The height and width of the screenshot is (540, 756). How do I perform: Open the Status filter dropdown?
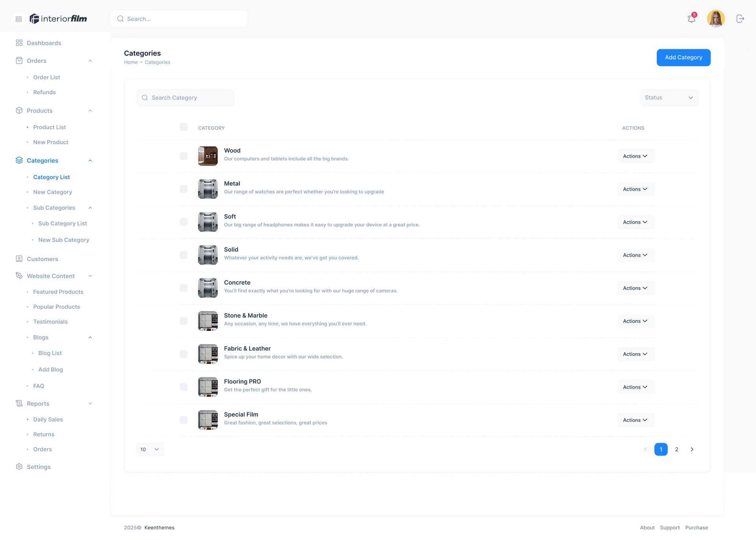[x=669, y=98]
